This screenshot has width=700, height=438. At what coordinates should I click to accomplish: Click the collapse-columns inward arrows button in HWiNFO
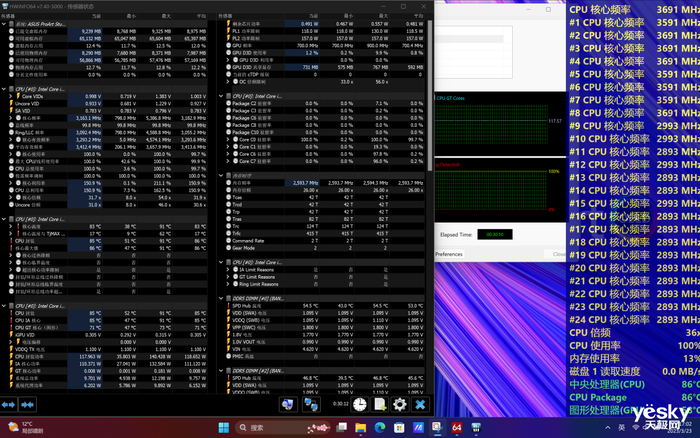click(27, 405)
